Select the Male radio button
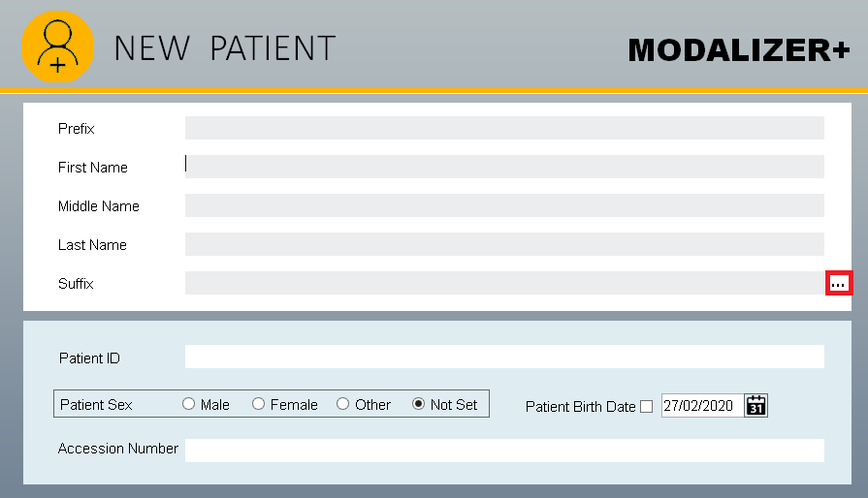Viewport: 868px width, 498px height. coord(189,404)
